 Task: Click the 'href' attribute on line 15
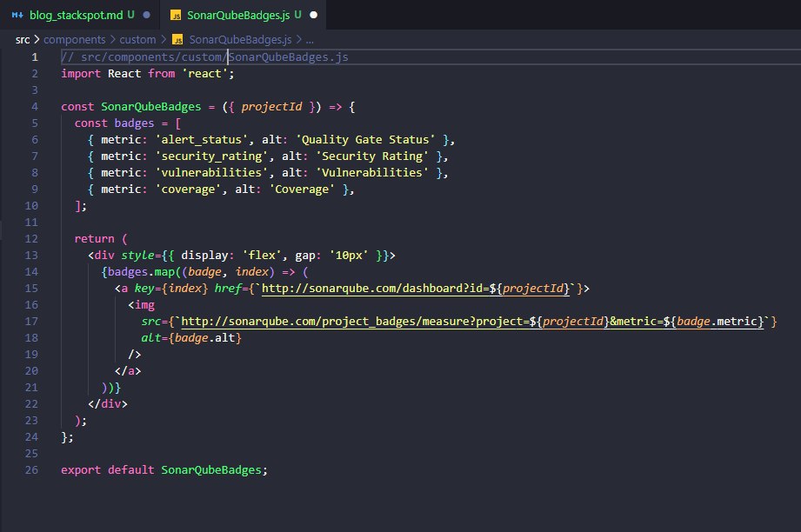click(x=228, y=289)
